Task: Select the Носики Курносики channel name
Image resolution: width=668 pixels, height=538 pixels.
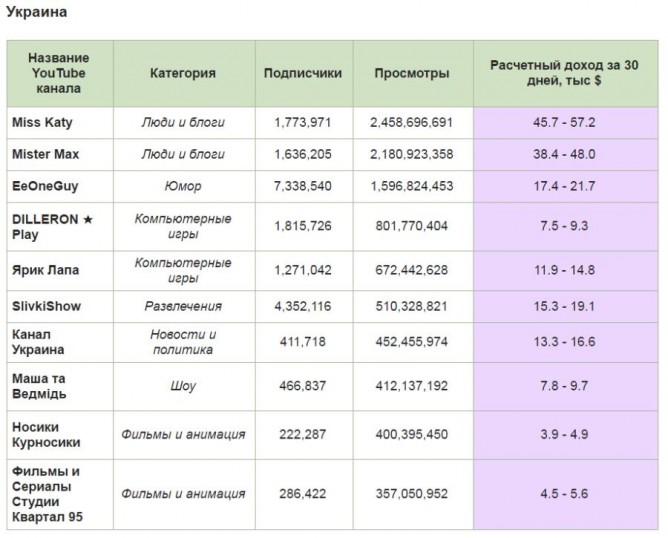Action: (x=46, y=434)
